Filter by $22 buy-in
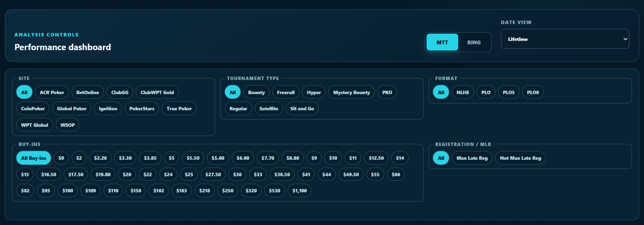644x225 pixels. coord(147,174)
